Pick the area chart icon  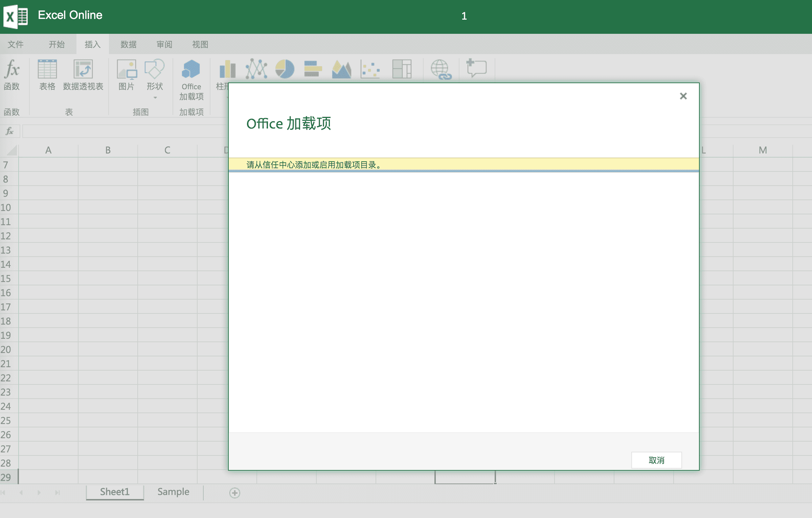(341, 69)
